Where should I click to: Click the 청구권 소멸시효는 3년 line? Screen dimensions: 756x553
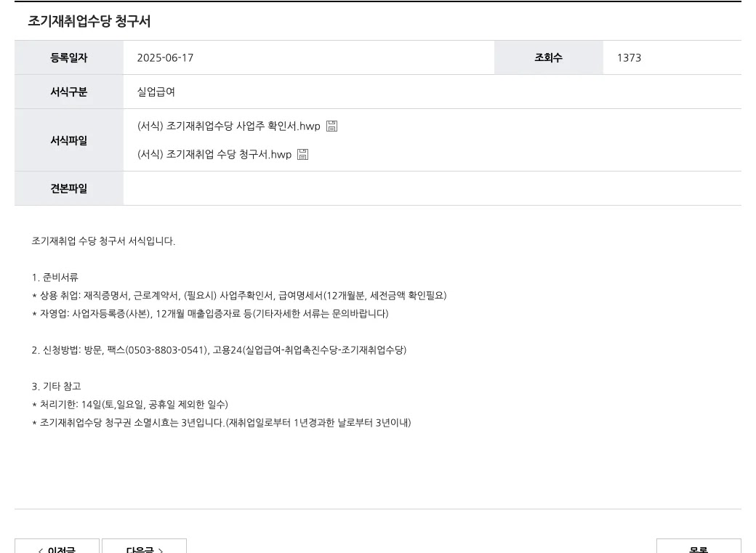(x=221, y=423)
